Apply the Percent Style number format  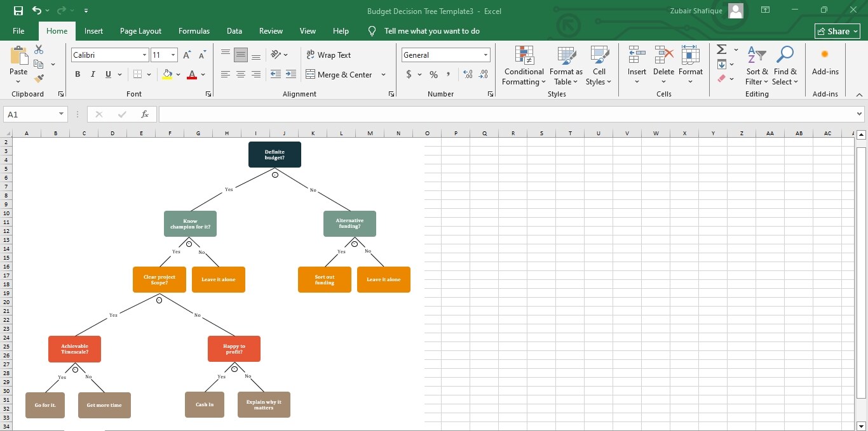pos(433,74)
